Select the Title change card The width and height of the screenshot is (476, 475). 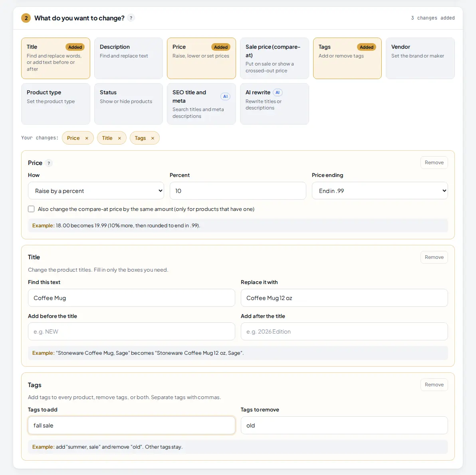point(56,58)
